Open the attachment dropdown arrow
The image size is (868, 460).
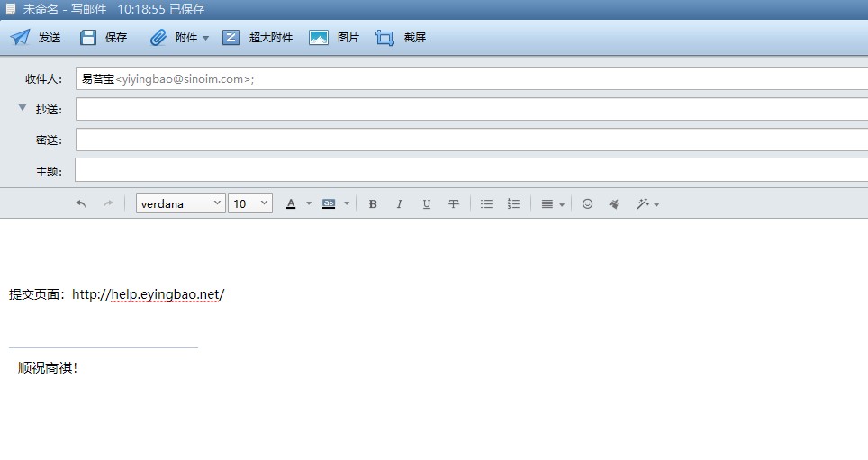pos(206,38)
